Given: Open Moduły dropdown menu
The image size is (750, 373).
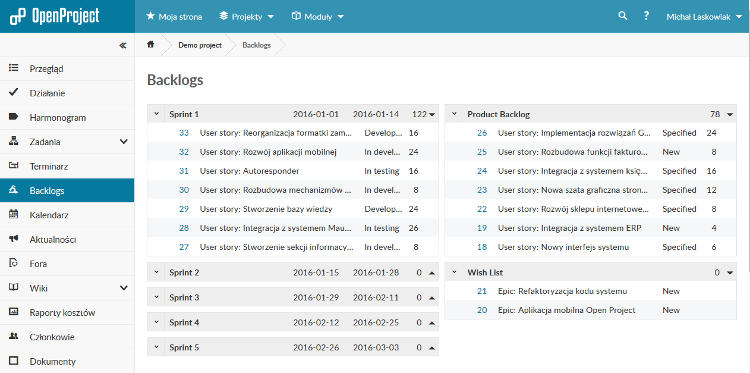Looking at the screenshot, I should [x=318, y=17].
